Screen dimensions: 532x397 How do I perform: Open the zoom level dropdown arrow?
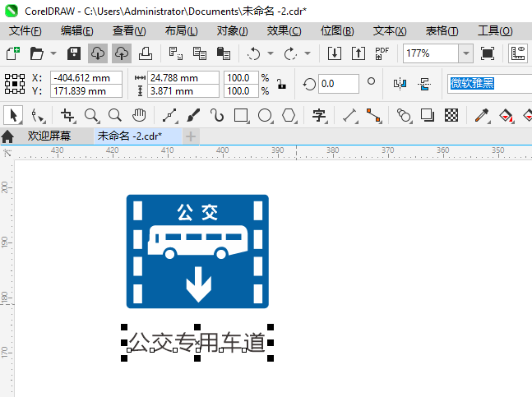coord(466,53)
